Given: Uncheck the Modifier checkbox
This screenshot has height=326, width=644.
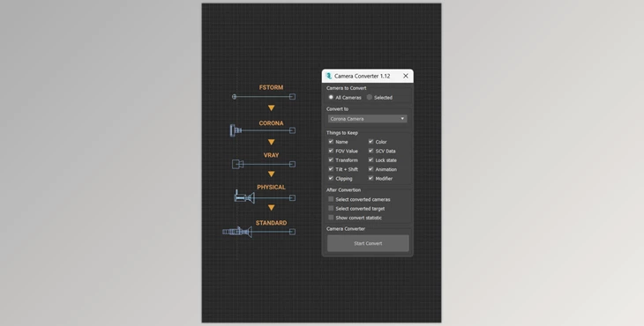Looking at the screenshot, I should (371, 178).
